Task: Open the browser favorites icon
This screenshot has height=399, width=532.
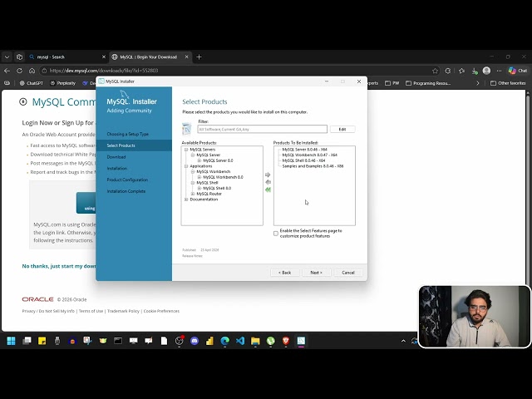Action: coord(461,71)
